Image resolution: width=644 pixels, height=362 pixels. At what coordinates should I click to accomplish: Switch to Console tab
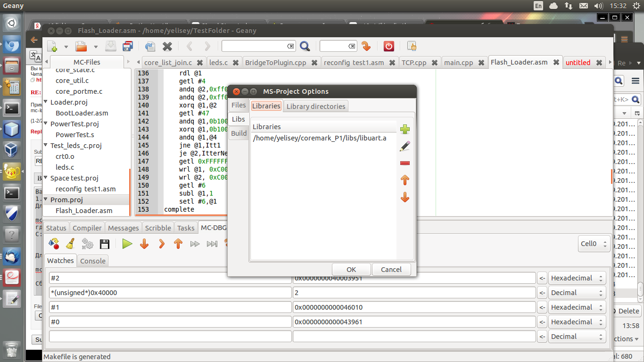coord(93,261)
